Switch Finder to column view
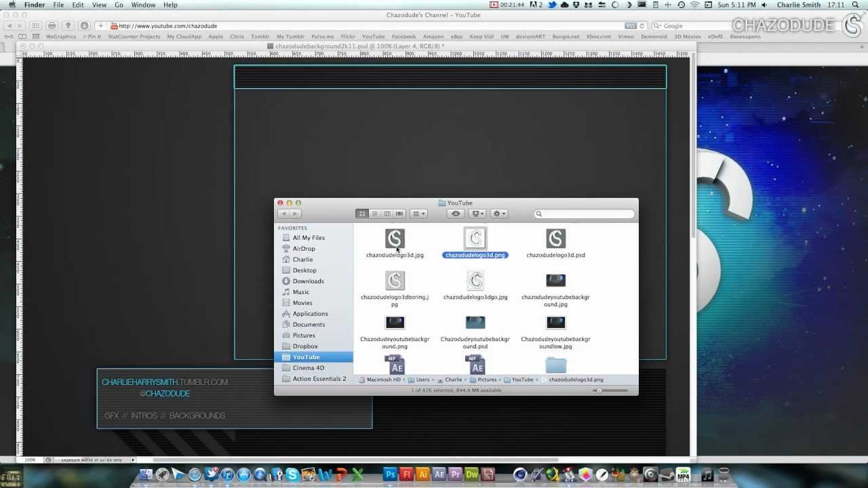The image size is (868, 488). [x=387, y=213]
